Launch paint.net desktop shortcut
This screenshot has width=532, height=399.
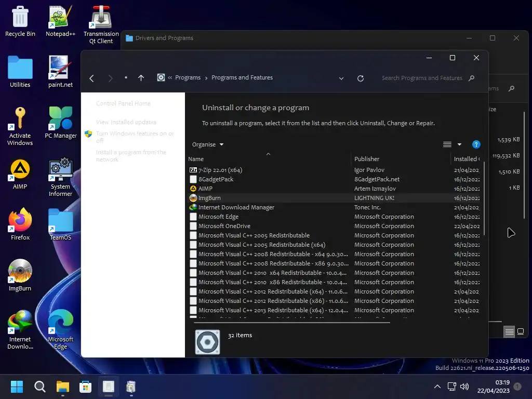[60, 72]
